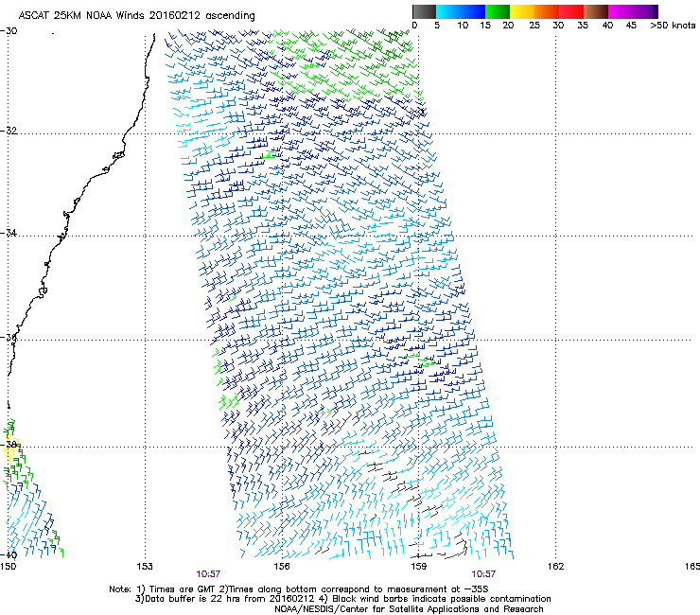The height and width of the screenshot is (615, 700).
Task: Click the longitude label 150
Action: [8, 567]
